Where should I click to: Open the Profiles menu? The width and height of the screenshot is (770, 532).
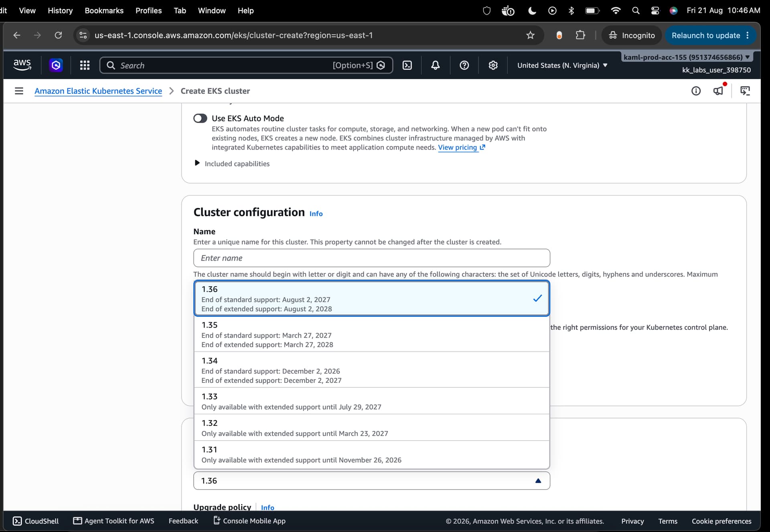tap(148, 10)
